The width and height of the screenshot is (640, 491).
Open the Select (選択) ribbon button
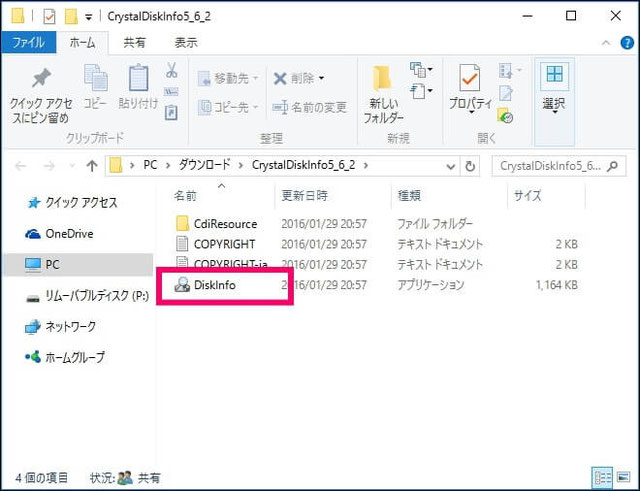click(x=554, y=102)
